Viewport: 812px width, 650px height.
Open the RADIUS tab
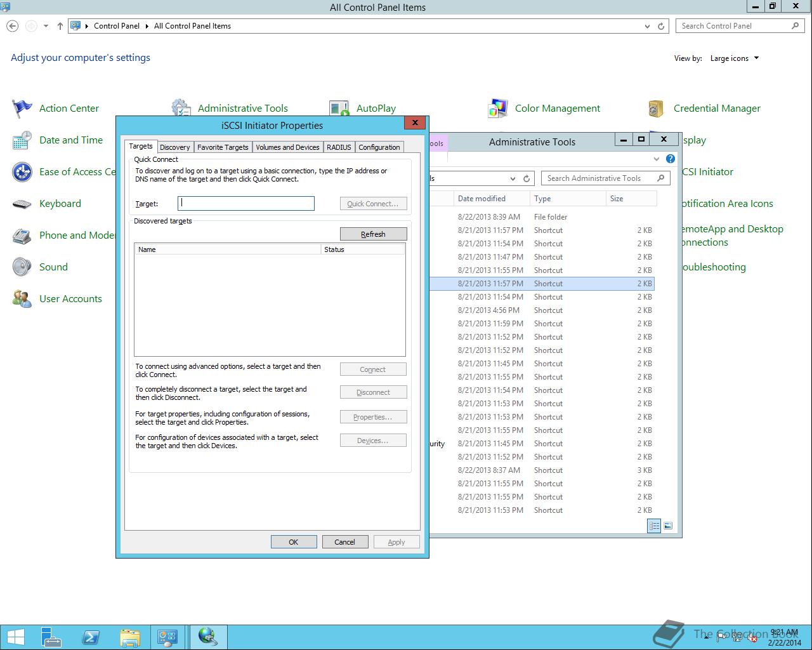click(339, 147)
